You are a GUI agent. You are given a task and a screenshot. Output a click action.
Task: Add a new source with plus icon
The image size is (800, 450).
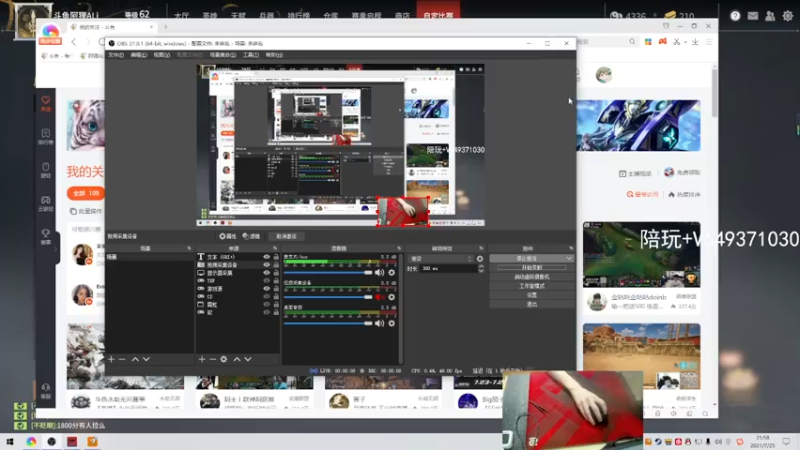tap(202, 359)
